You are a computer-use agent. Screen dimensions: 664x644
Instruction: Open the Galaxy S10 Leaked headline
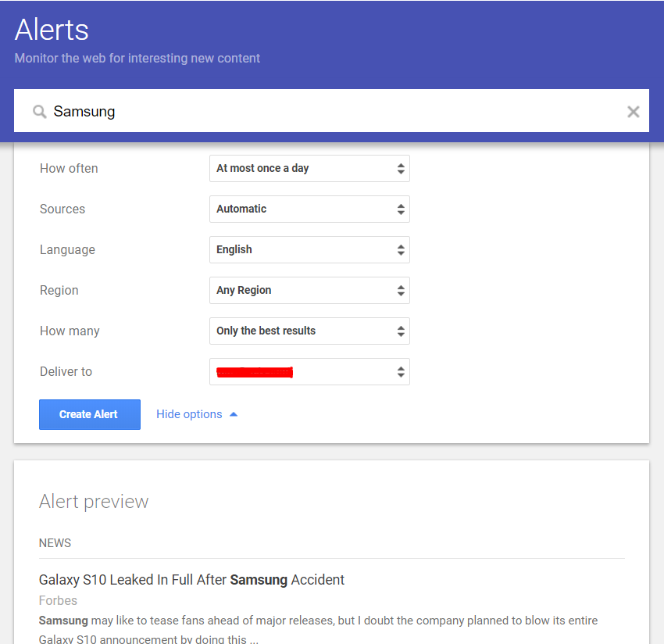pyautogui.click(x=191, y=580)
